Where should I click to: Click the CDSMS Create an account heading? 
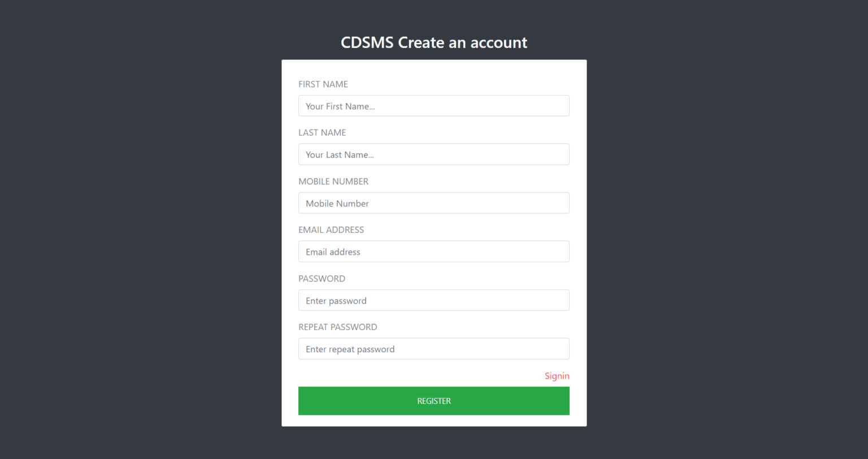(433, 42)
